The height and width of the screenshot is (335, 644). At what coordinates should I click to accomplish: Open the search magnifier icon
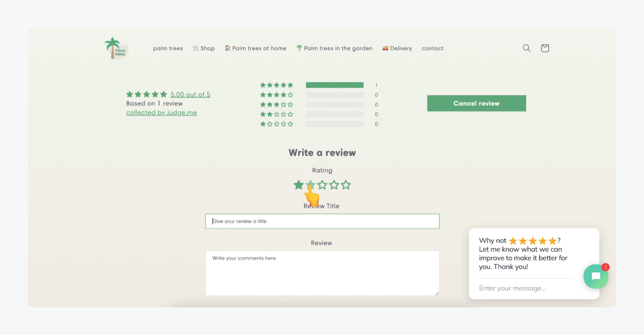click(x=527, y=48)
